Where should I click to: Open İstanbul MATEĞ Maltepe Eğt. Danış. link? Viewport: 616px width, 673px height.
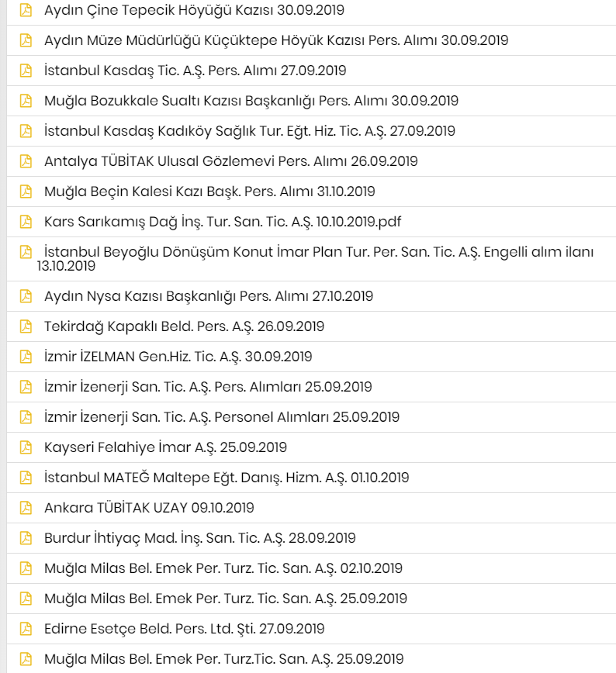(x=227, y=478)
